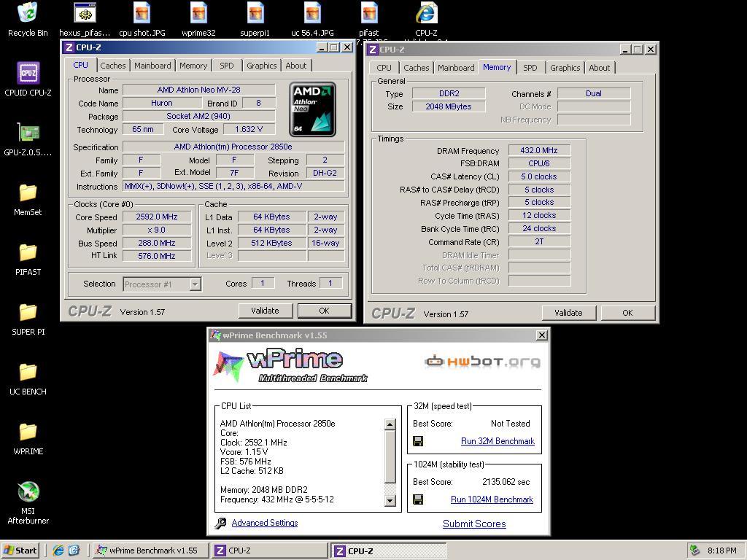The height and width of the screenshot is (560, 747).
Task: Switch to Mainboard tab in right CPU-Z window
Action: (456, 68)
